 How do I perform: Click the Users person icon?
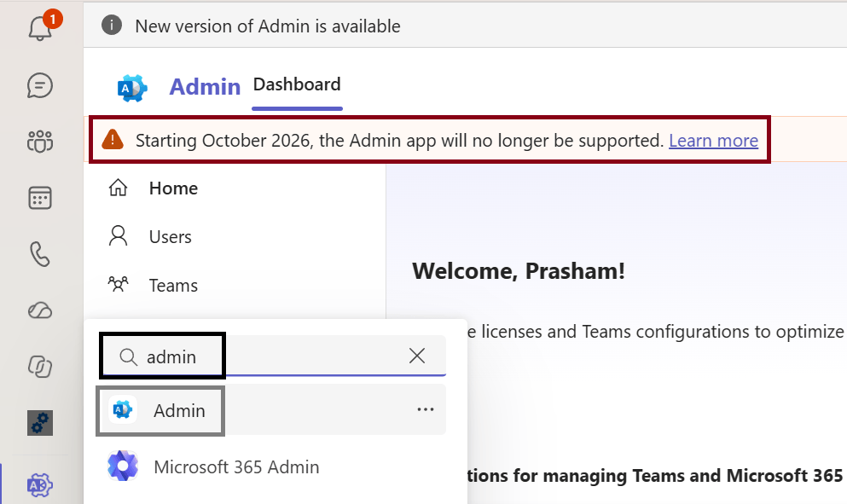click(x=118, y=236)
